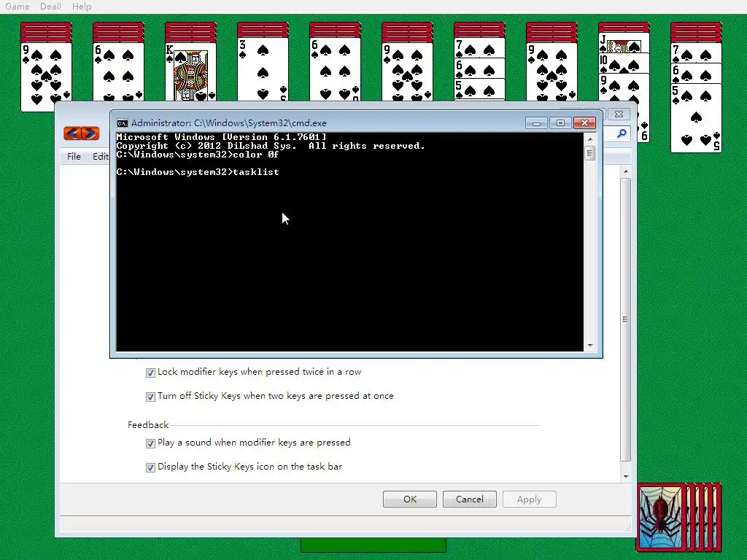Screen dimensions: 747x560
Task: Click the Feedback section heading
Action: [148, 425]
